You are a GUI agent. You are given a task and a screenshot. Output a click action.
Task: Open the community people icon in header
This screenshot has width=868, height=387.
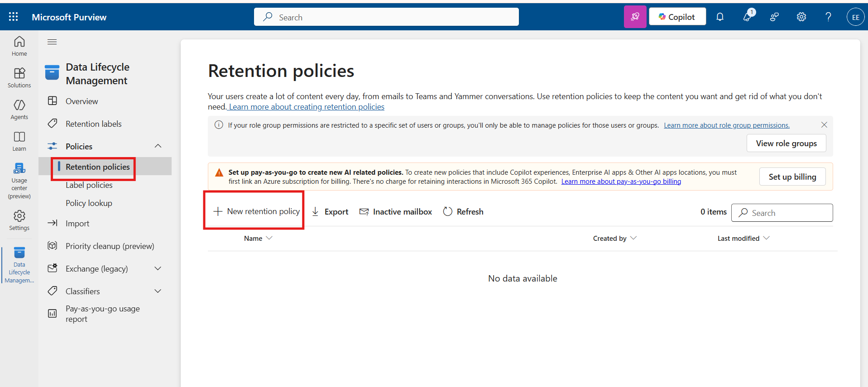774,17
